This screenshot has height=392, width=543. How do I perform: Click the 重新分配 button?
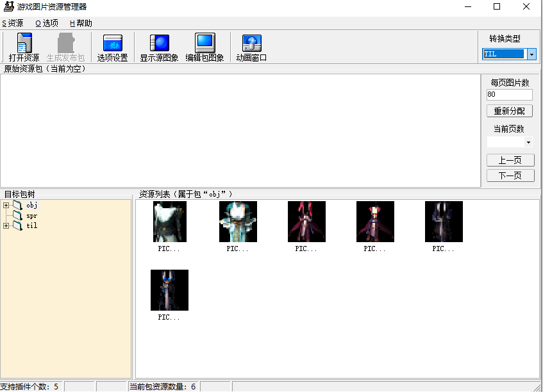[x=510, y=111]
